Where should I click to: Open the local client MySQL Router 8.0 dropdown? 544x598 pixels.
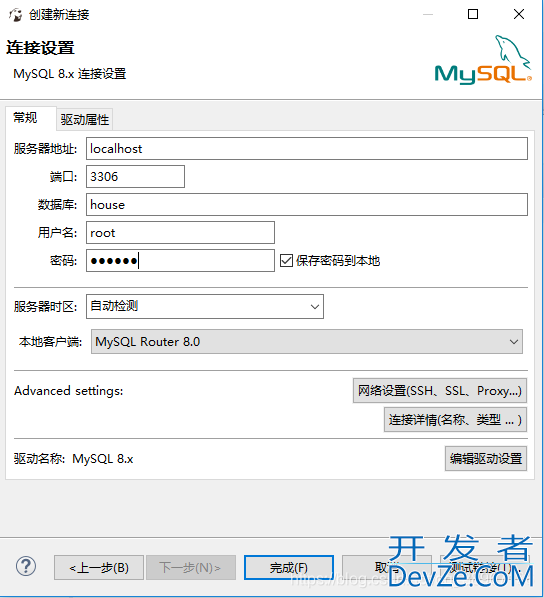pos(307,341)
